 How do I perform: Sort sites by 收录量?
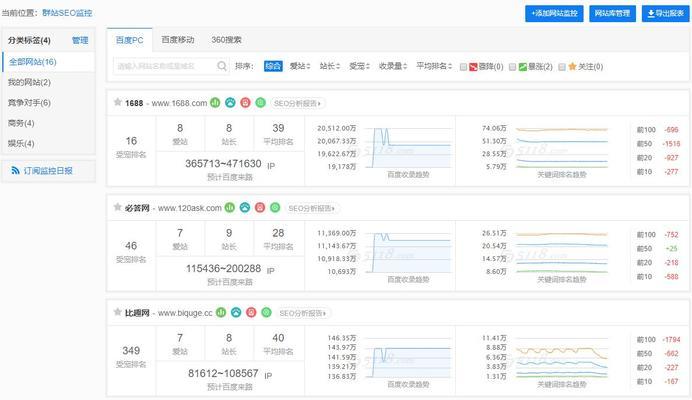[393, 66]
